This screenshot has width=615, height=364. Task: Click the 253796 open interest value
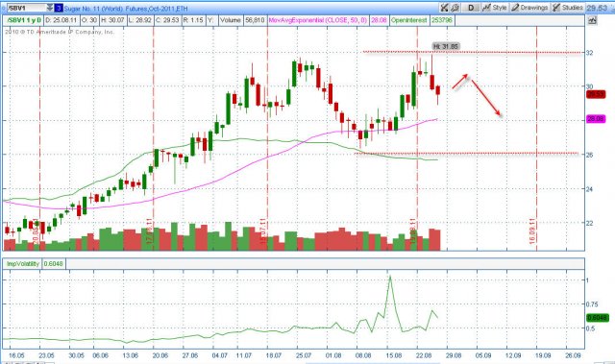pyautogui.click(x=442, y=20)
